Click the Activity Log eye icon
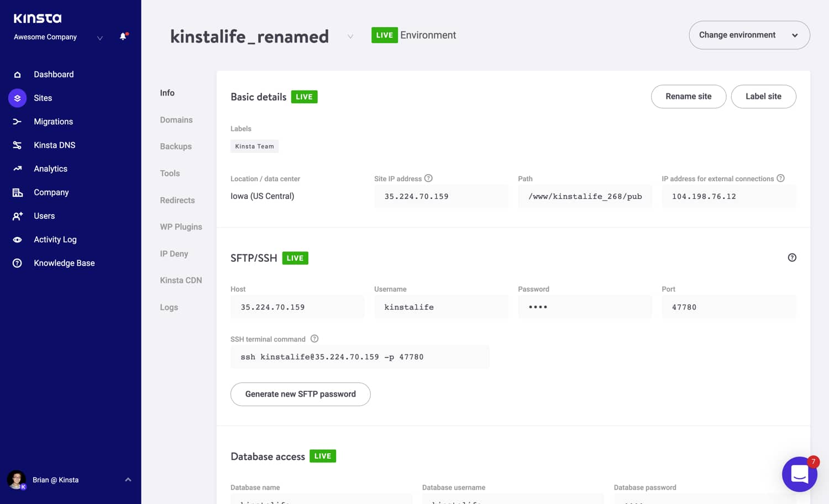This screenshot has width=829, height=504. (17, 240)
